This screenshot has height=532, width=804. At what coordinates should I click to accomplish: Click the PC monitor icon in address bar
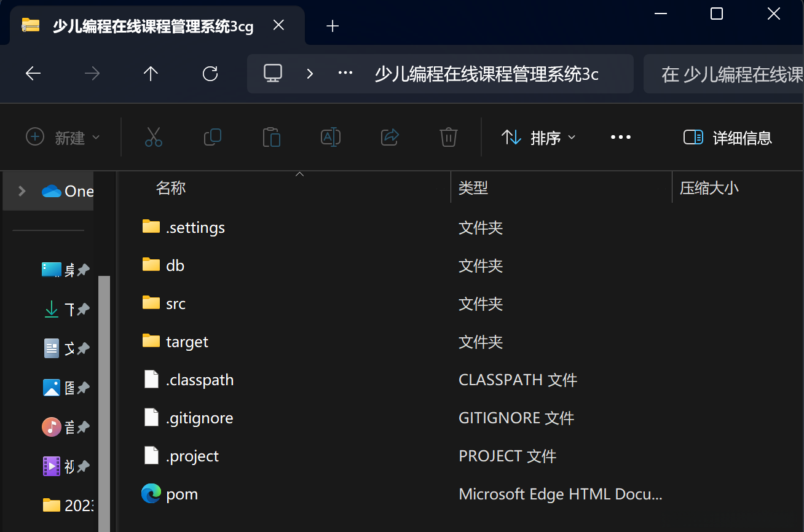[272, 74]
